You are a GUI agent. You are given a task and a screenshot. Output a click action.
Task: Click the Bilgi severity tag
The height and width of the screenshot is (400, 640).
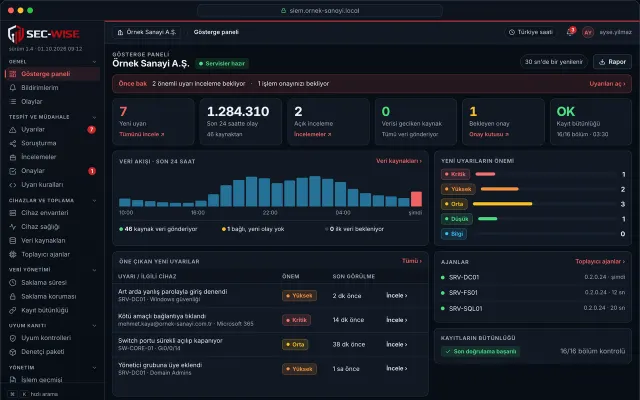coord(454,234)
